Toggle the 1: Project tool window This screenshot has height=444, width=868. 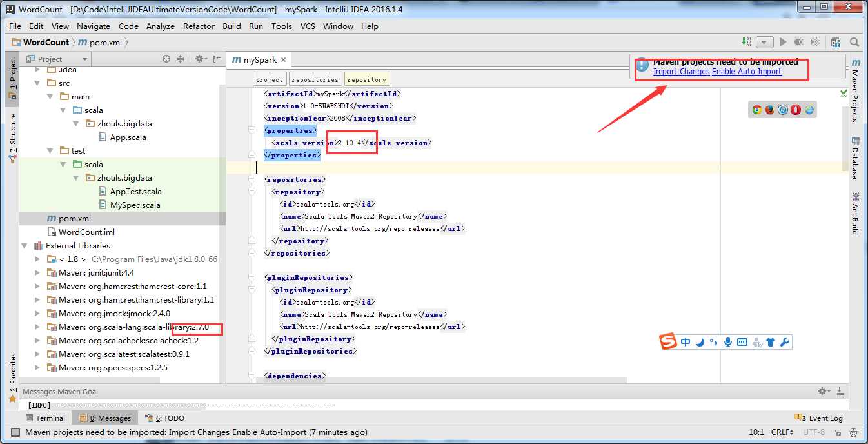[12, 78]
